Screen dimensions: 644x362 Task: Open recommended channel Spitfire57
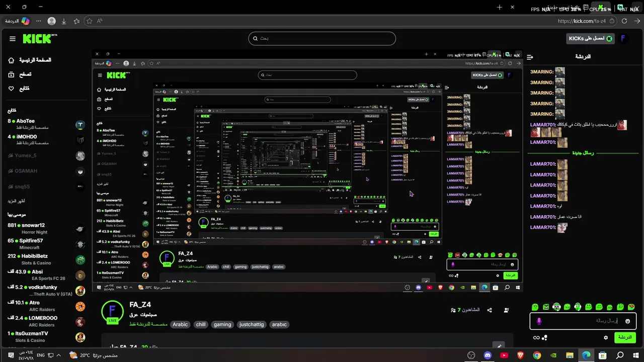point(46,244)
